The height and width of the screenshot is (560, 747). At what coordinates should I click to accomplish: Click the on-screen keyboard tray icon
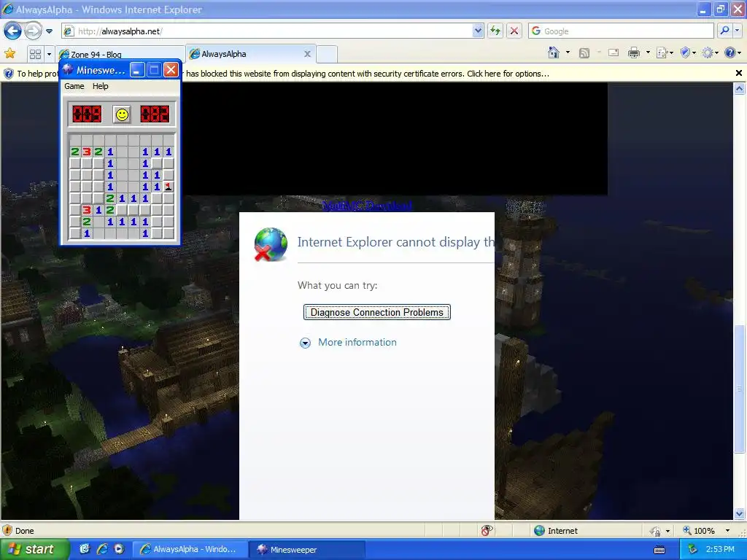tap(659, 550)
